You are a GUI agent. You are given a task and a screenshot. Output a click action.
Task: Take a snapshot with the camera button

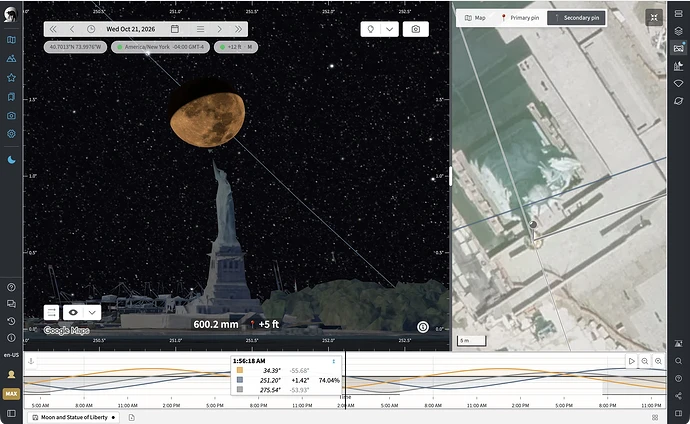[415, 29]
